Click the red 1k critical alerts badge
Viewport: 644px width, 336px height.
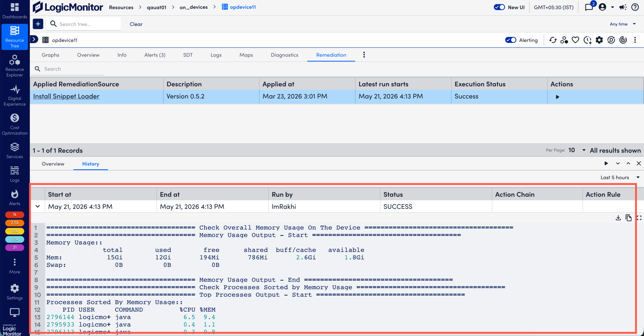15,214
